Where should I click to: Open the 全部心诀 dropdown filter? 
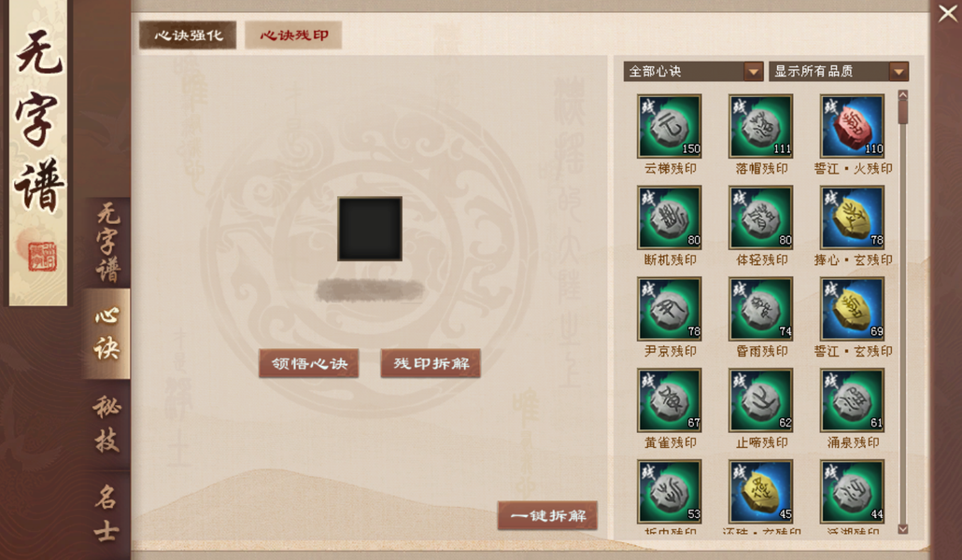(x=693, y=71)
